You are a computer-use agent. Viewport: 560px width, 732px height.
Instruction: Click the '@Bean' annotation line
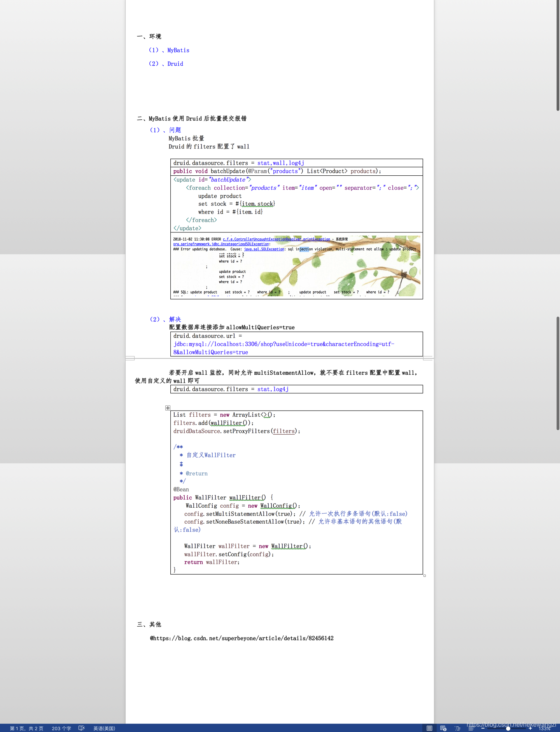181,489
